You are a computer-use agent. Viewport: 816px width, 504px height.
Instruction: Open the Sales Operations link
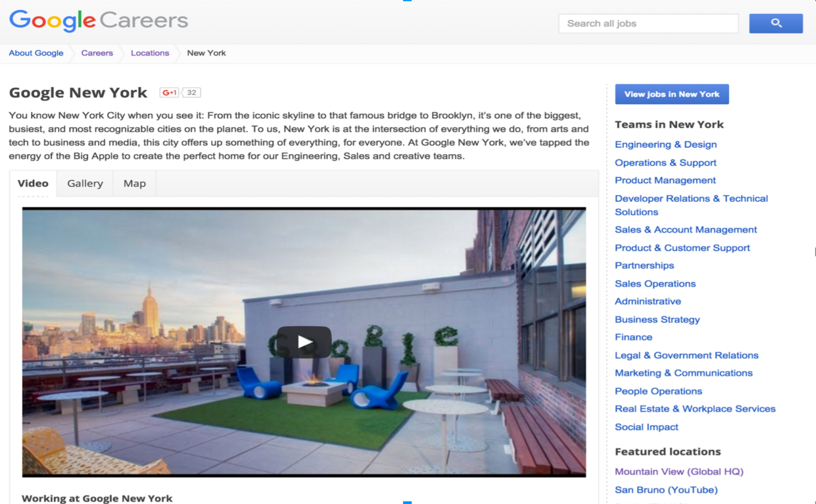pos(655,284)
